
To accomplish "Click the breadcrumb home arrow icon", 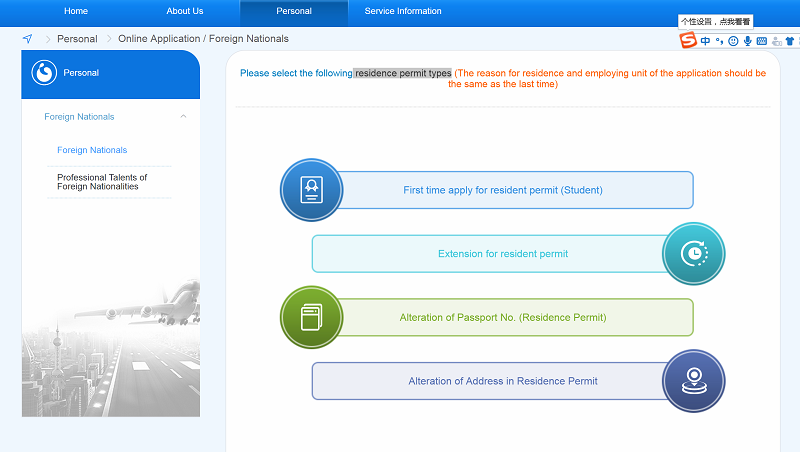I will tap(28, 39).
